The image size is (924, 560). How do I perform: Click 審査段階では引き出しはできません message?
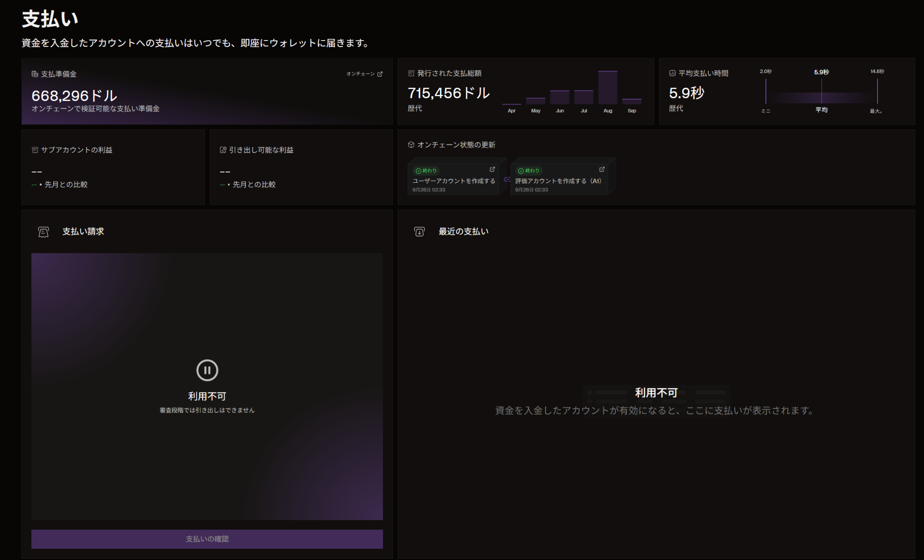coord(207,410)
